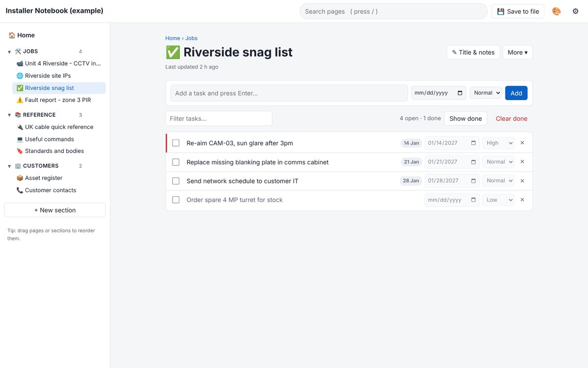Follow Jobs breadcrumb link
Image resolution: width=588 pixels, height=368 pixels.
coord(191,38)
